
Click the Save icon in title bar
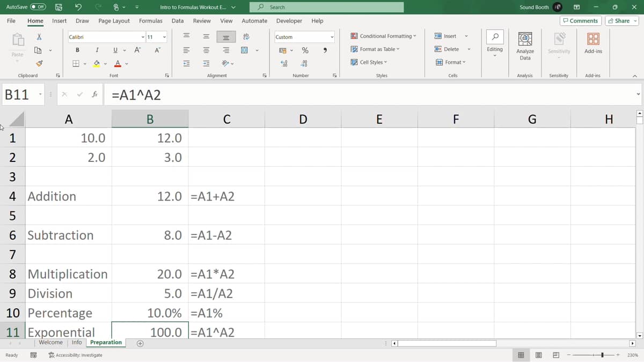coord(58,7)
